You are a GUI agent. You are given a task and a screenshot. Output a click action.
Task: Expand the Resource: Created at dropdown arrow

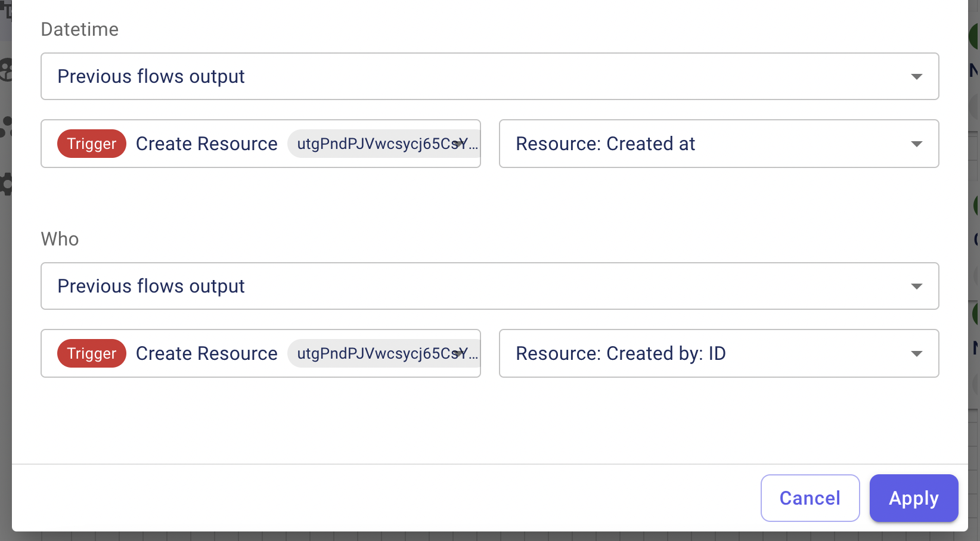[917, 144]
